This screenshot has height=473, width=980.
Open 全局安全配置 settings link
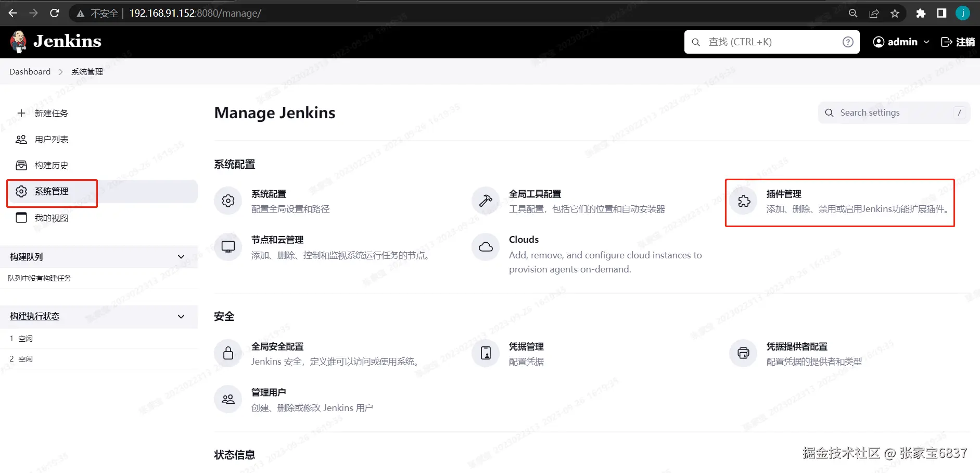point(277,346)
